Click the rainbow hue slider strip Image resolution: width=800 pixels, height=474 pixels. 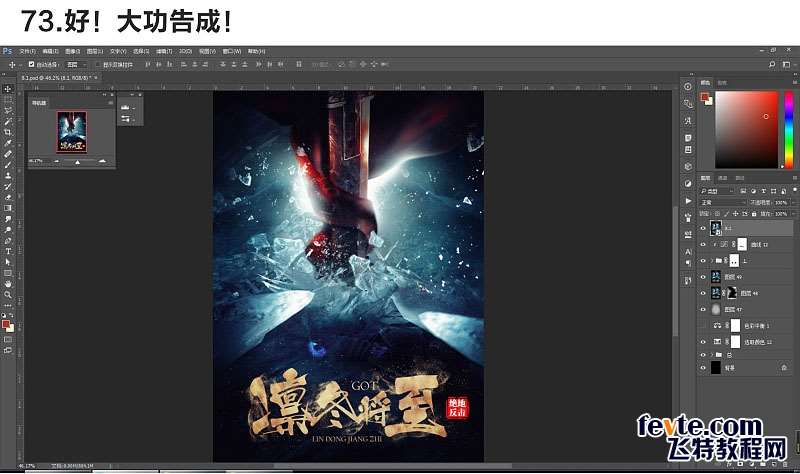pos(789,130)
